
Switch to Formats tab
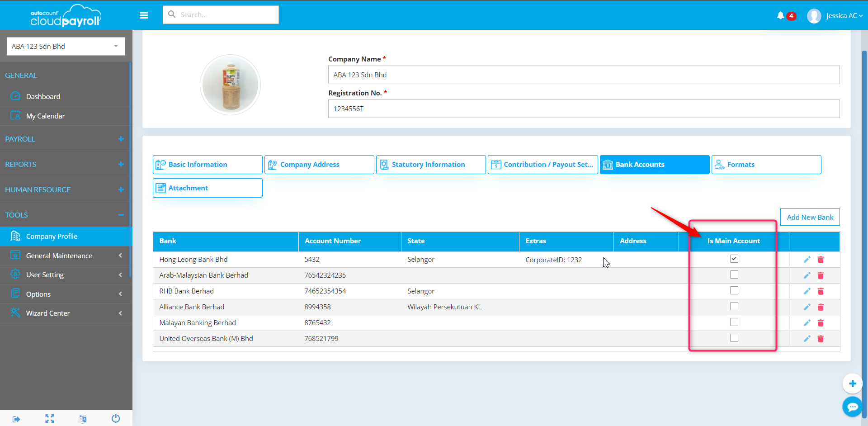click(766, 165)
